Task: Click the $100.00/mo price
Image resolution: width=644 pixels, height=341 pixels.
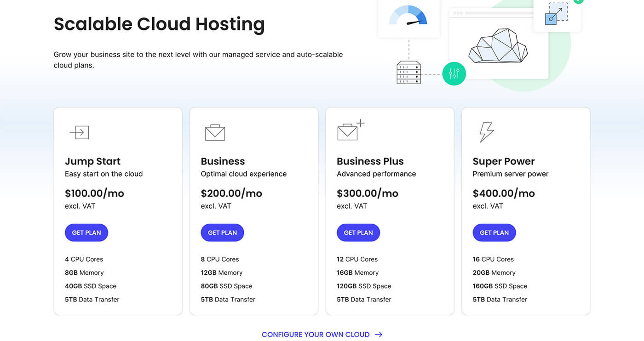Action: (x=94, y=193)
